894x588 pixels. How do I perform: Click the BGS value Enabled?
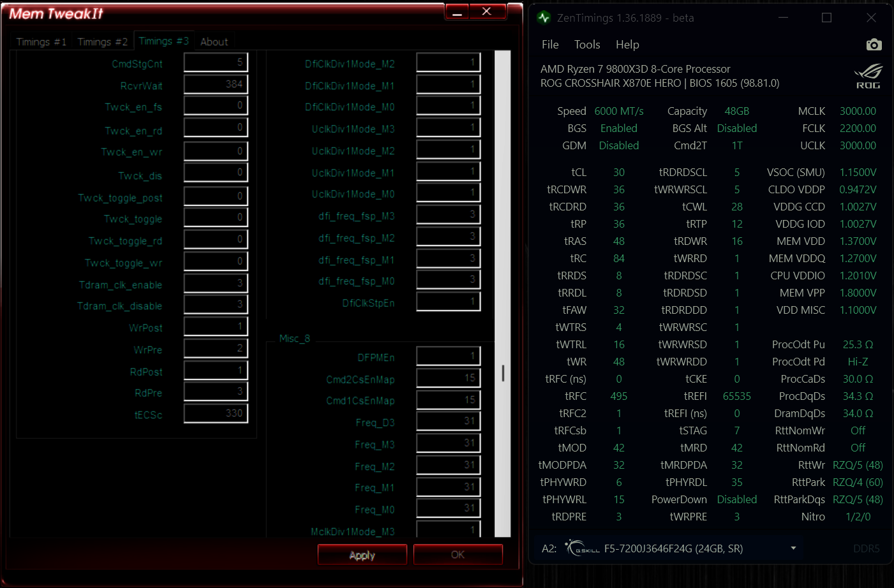tap(619, 128)
